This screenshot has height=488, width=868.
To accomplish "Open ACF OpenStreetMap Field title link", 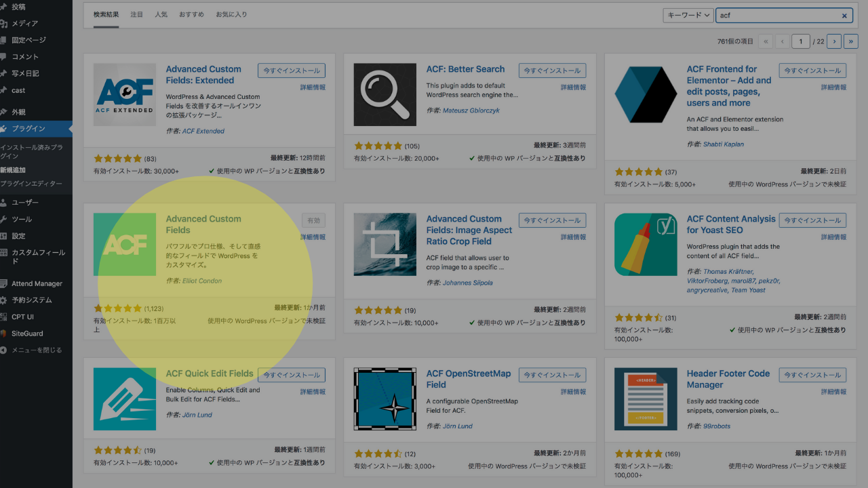I will [469, 379].
